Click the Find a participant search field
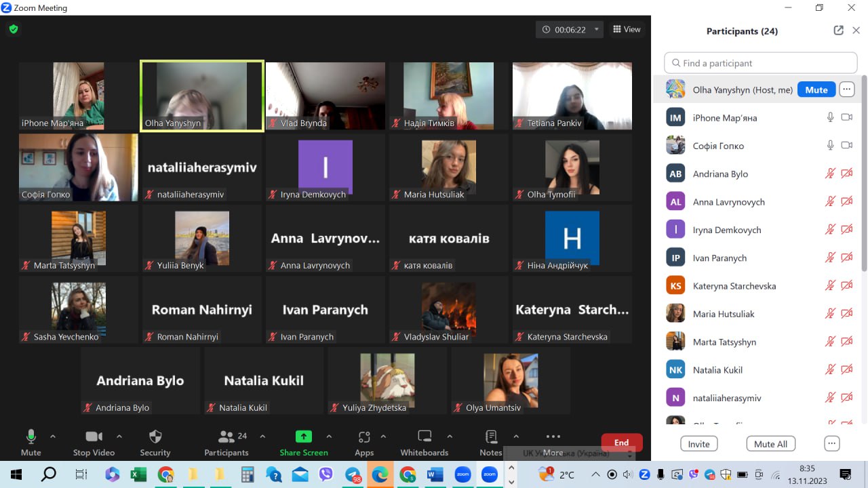This screenshot has height=488, width=868. [761, 63]
